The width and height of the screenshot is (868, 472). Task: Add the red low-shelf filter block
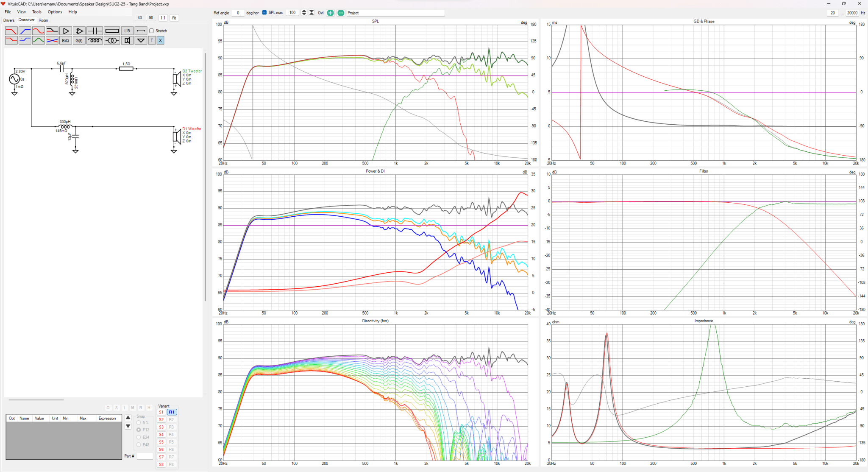point(11,40)
